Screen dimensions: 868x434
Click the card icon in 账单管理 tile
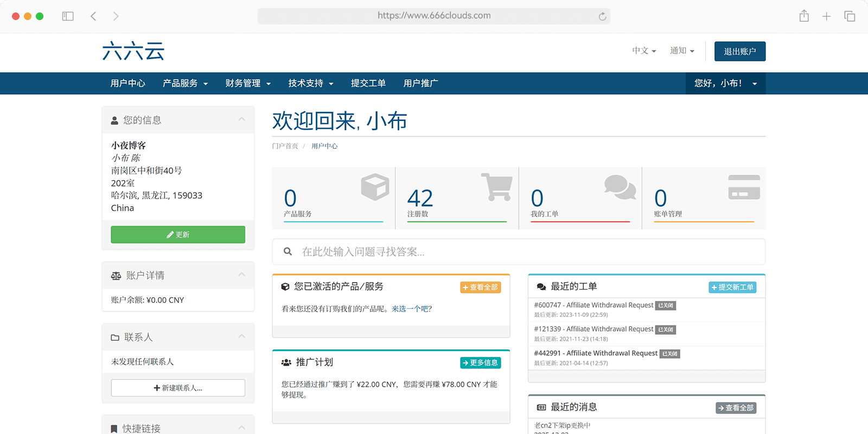[744, 187]
